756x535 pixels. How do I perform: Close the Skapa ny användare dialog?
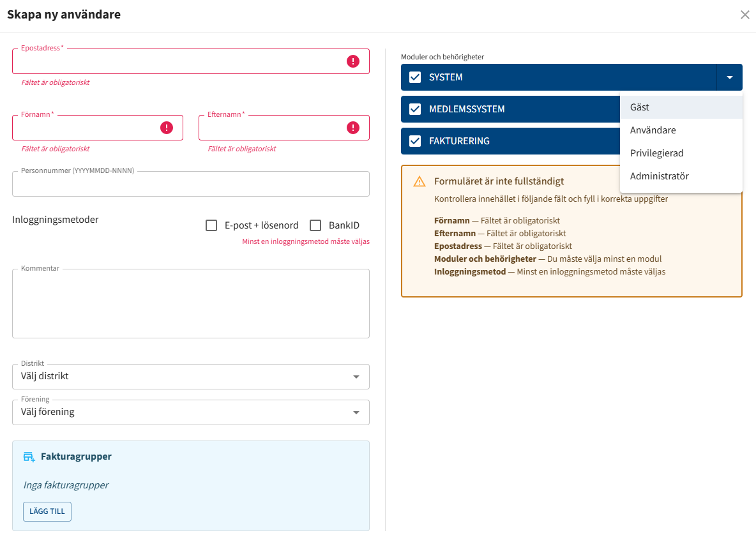pos(745,15)
